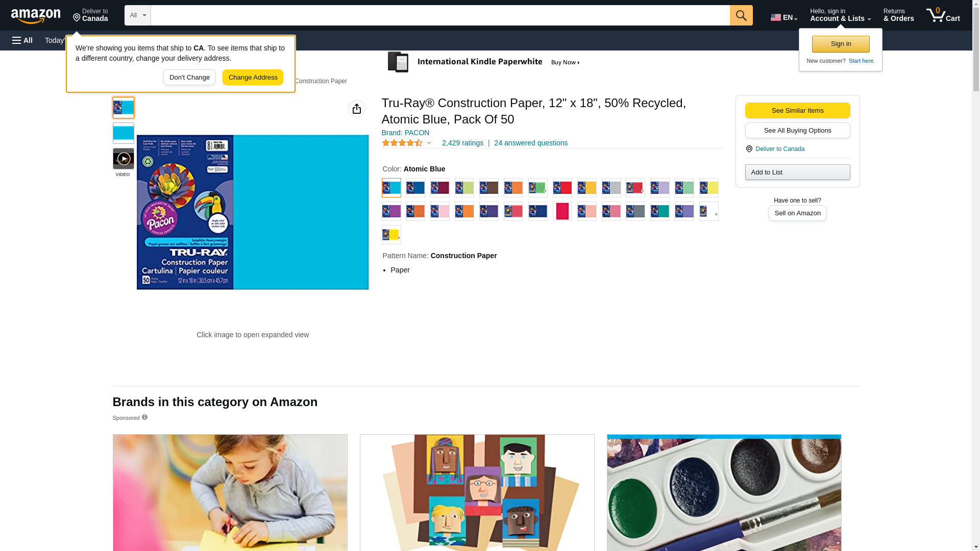Open the 2,429 ratings link
Viewport: 980px width, 551px height.
click(462, 143)
